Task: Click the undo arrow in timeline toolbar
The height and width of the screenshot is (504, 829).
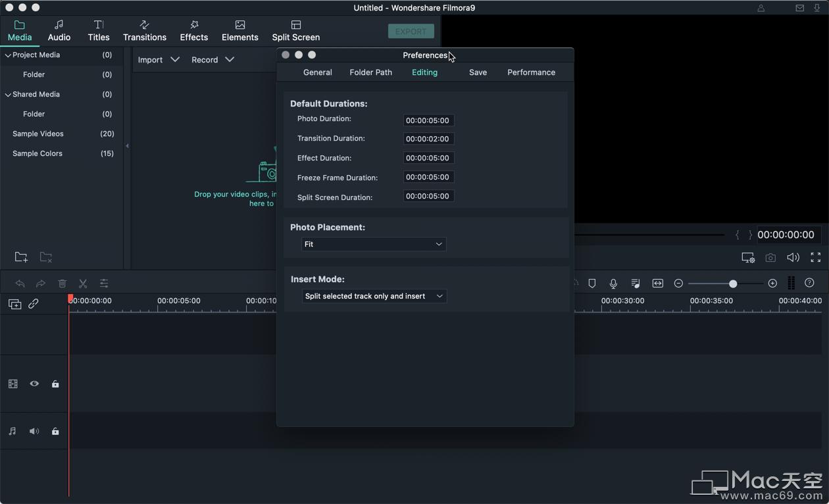Action: coord(20,284)
